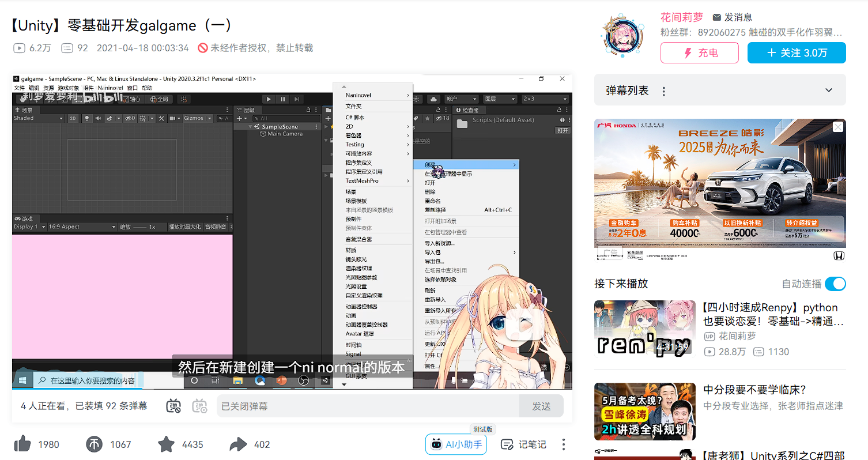Screen dimensions: 868x460
Task: Open uploader 花间莉萝 profile name
Action: pyautogui.click(x=682, y=17)
